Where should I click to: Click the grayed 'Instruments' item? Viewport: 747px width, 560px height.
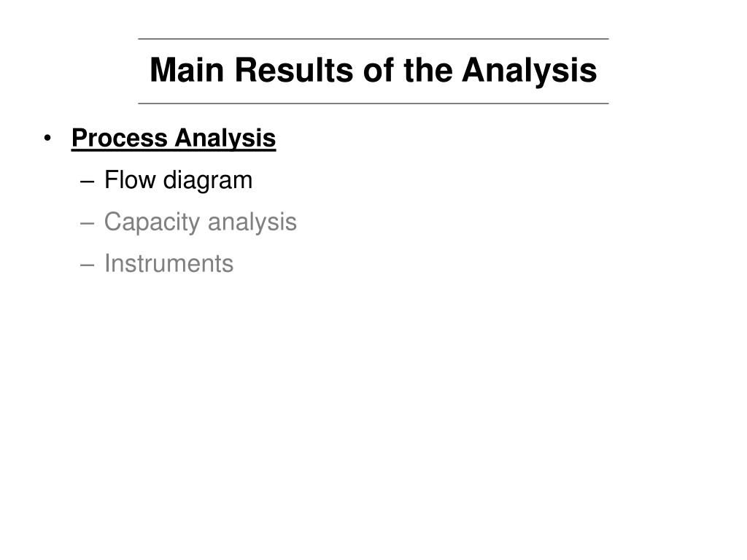pyautogui.click(x=169, y=263)
